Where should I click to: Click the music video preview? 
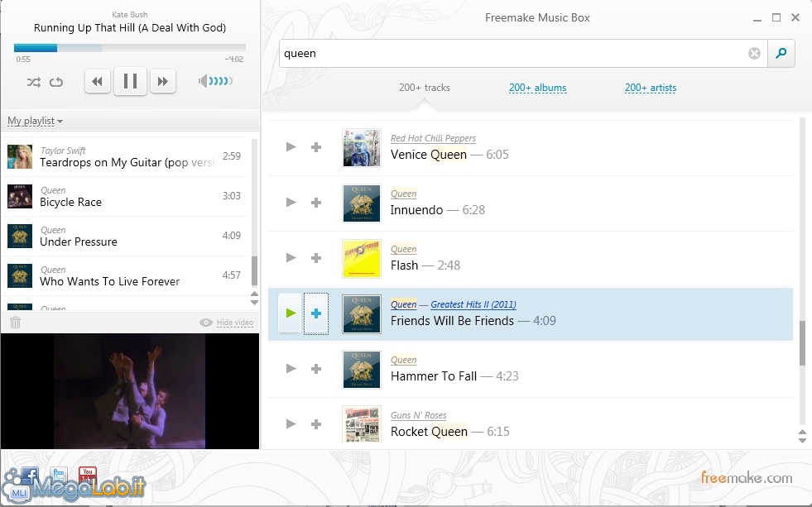pos(129,391)
